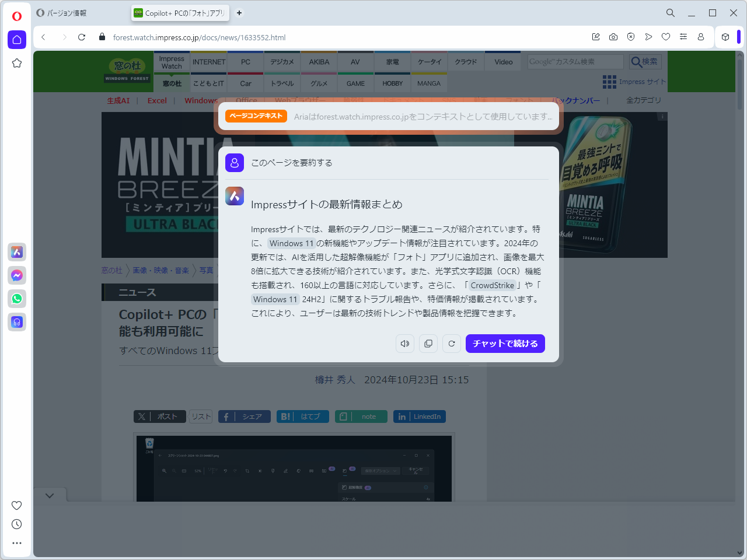This screenshot has height=560, width=747.
Task: Share the article on LinkedIn
Action: [419, 416]
